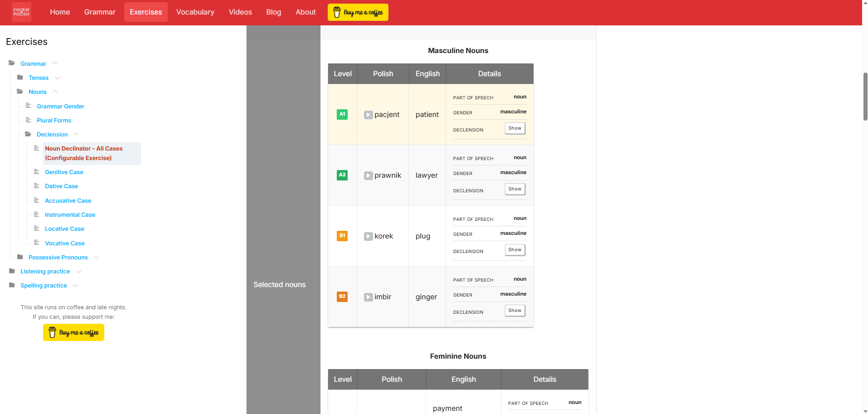Screen dimensions: 868x414
Task: Play audio for the word pacjent
Action: coord(368,115)
